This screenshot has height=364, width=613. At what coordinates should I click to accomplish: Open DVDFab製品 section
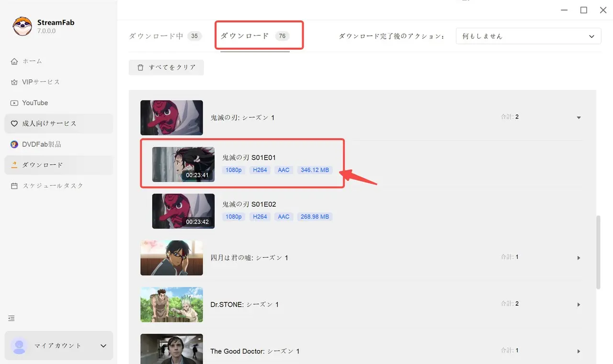[x=59, y=144]
